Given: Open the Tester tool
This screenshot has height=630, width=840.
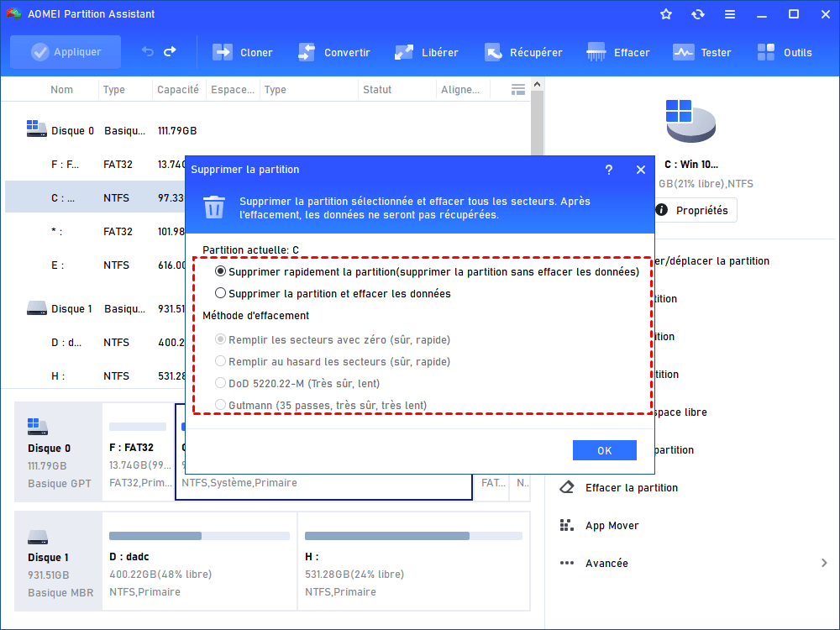Looking at the screenshot, I should point(701,52).
